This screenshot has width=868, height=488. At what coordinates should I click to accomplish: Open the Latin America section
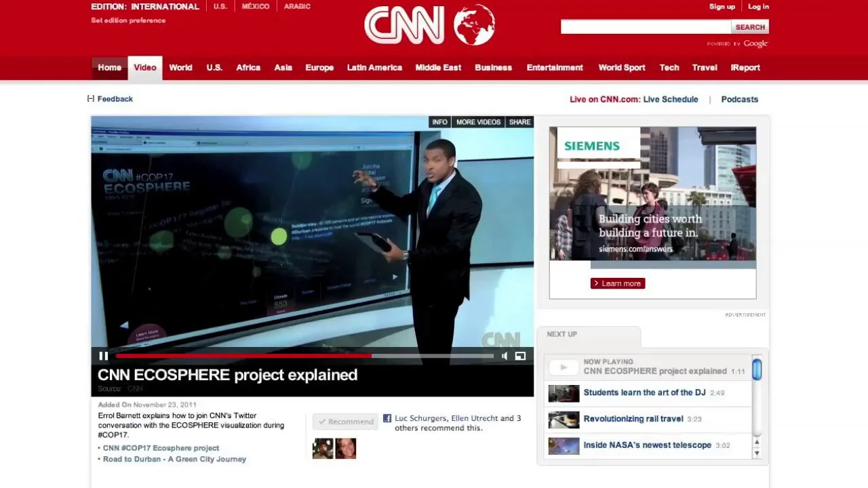374,68
